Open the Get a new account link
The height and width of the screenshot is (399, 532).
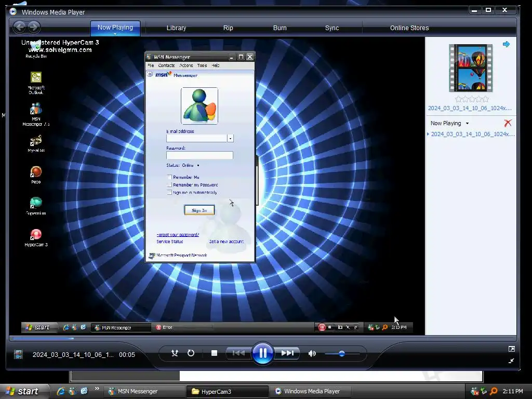coord(227,242)
